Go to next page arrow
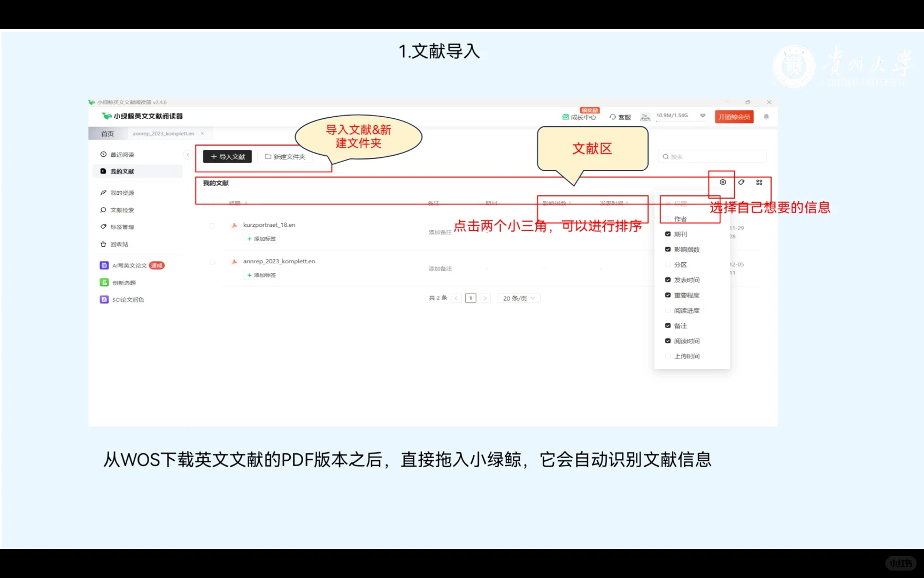Viewport: 924px width, 578px height. (485, 298)
